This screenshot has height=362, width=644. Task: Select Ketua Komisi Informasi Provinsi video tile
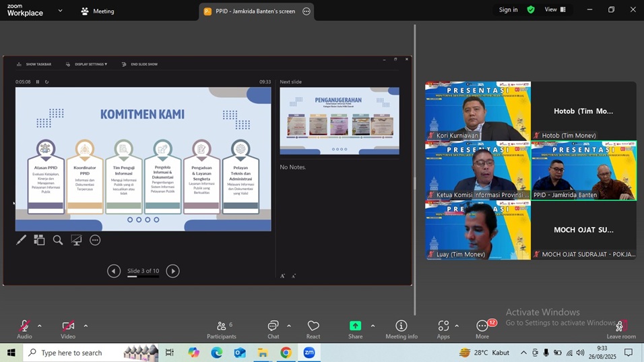coord(478,171)
